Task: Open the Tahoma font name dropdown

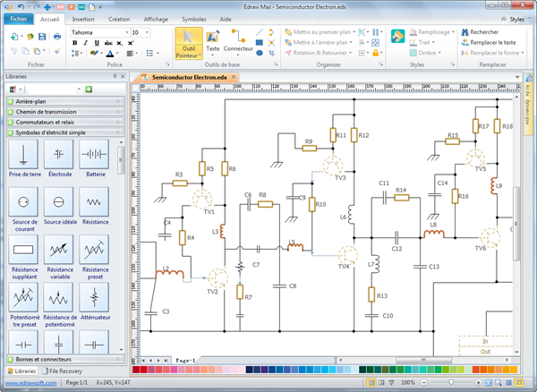Action: (127, 32)
